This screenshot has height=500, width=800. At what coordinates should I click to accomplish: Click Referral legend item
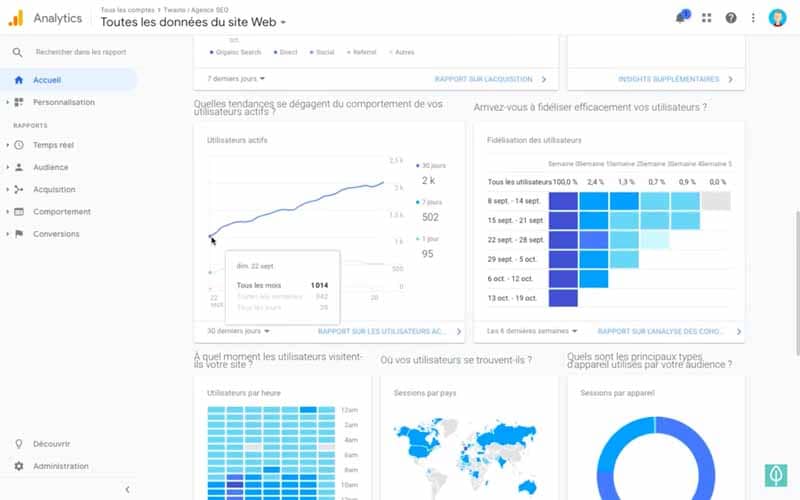point(361,52)
